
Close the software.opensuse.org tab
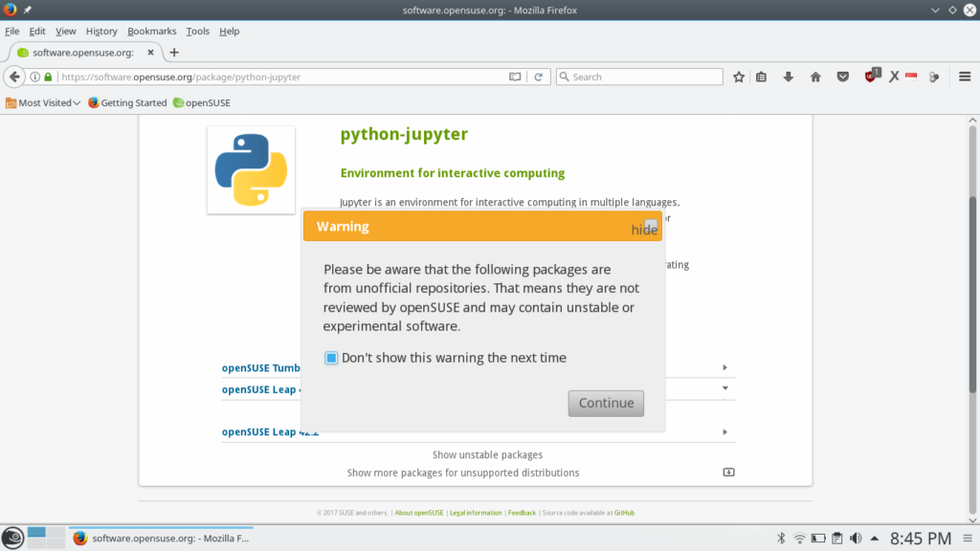(x=150, y=53)
